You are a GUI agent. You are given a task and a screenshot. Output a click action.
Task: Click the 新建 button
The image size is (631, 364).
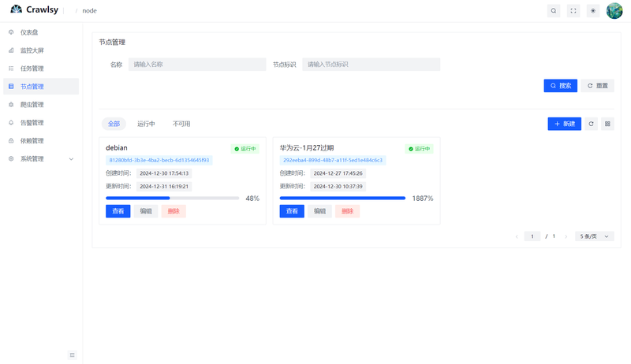(x=565, y=124)
